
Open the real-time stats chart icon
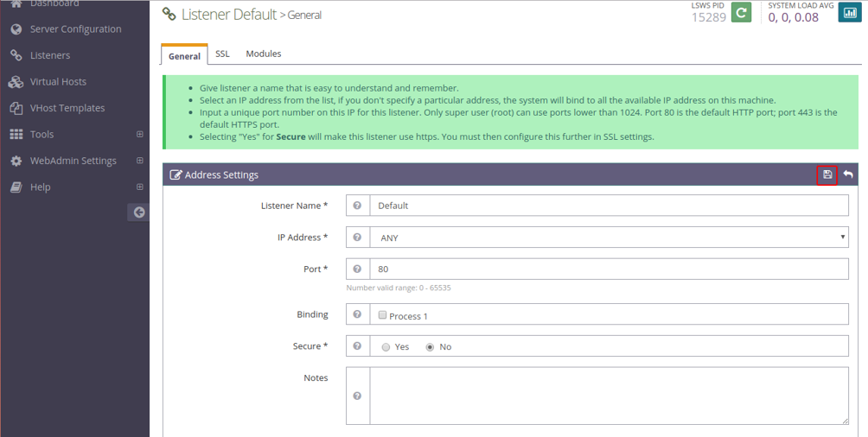pyautogui.click(x=849, y=12)
